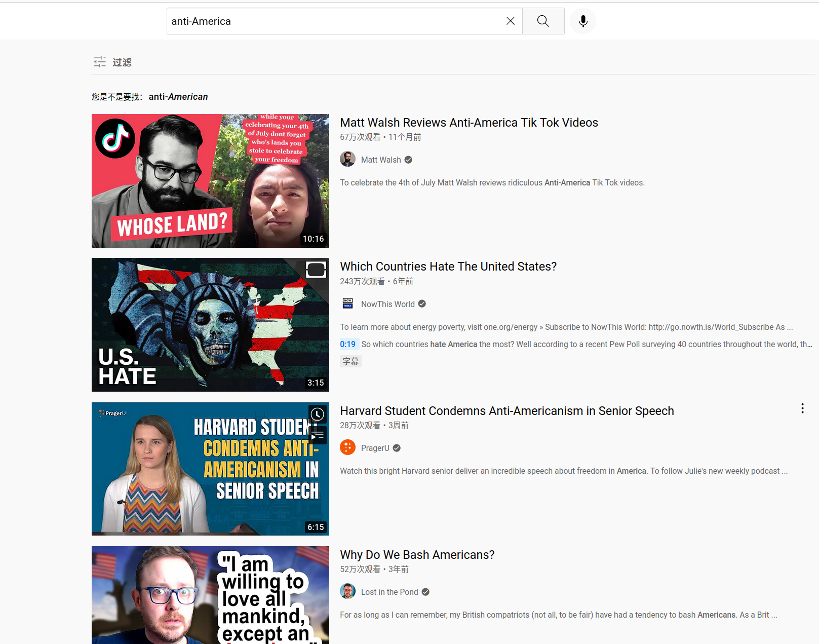Click the '您是不是要找:' prompt text
819x644 pixels.
(x=117, y=97)
